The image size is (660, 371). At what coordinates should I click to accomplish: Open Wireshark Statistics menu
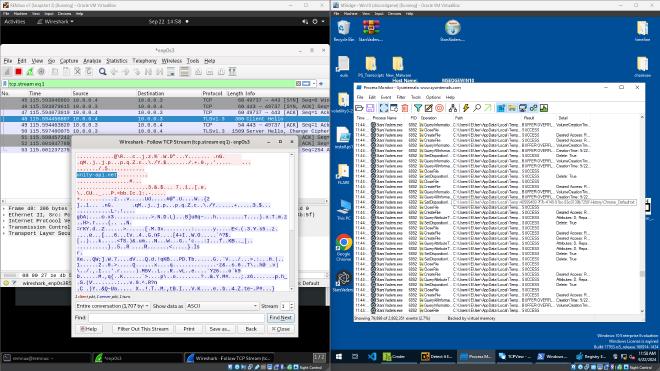tap(117, 61)
